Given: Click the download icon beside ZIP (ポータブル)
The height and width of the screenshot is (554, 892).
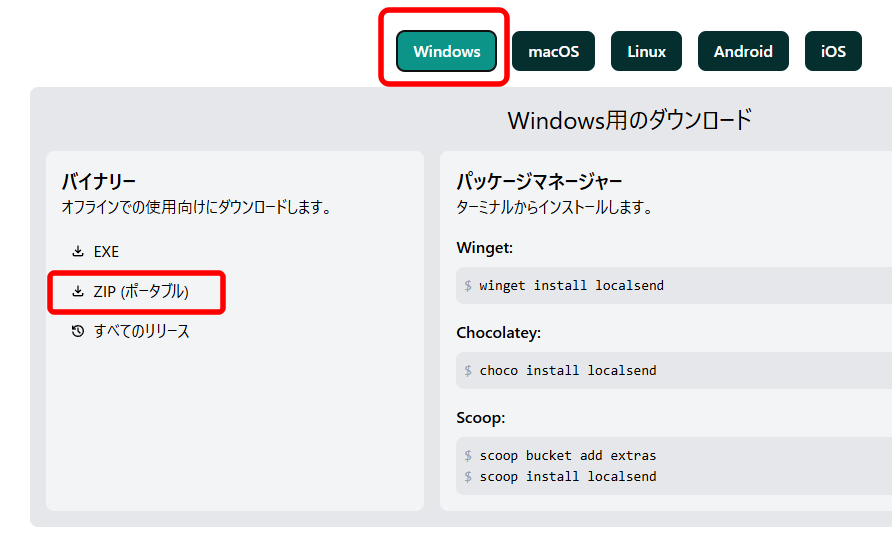Looking at the screenshot, I should click(78, 291).
